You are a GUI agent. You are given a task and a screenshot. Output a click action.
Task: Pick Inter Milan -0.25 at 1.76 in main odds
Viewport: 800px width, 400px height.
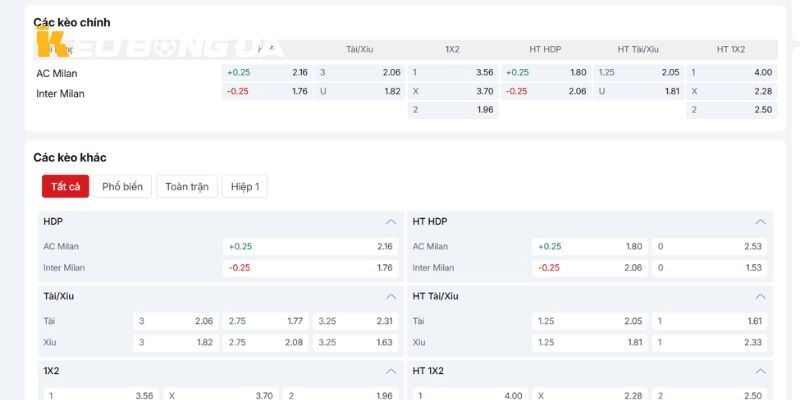(x=267, y=91)
